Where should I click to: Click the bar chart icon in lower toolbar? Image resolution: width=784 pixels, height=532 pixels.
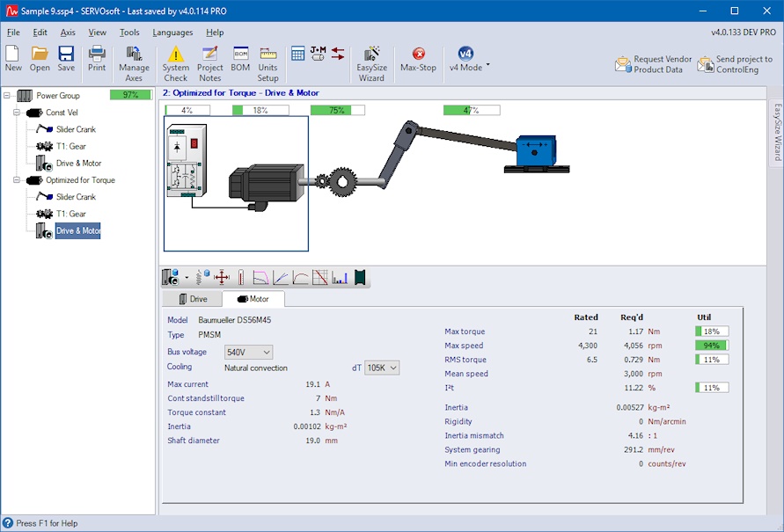[x=340, y=278]
